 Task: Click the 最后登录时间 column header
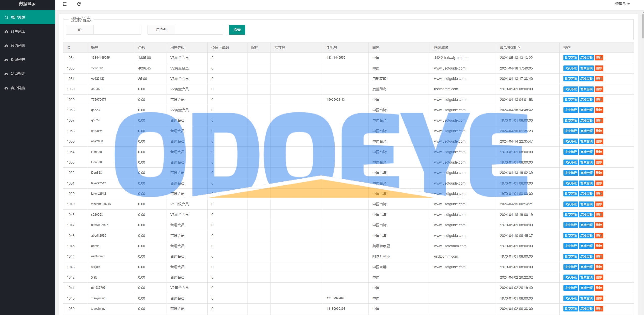point(510,48)
